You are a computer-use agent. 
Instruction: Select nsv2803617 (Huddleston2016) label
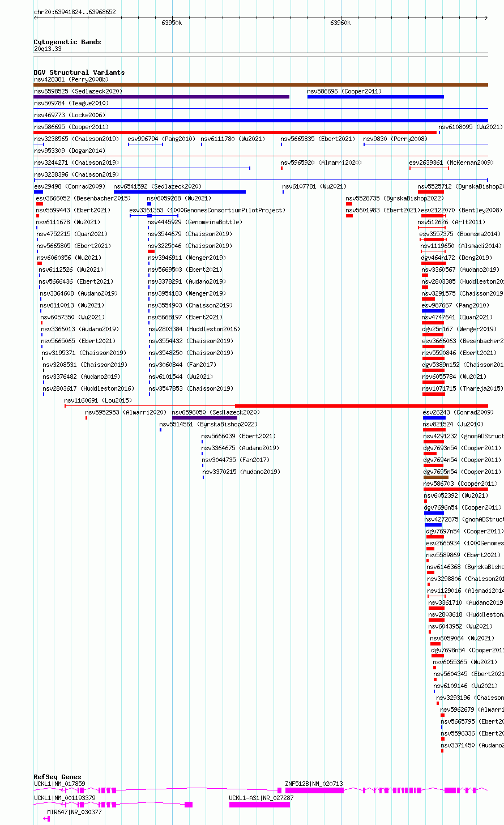[x=88, y=388]
